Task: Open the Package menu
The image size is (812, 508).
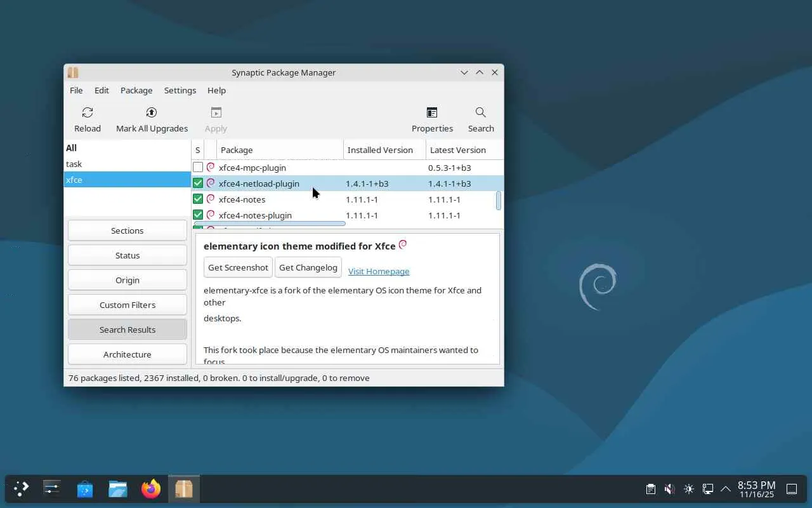Action: click(136, 90)
